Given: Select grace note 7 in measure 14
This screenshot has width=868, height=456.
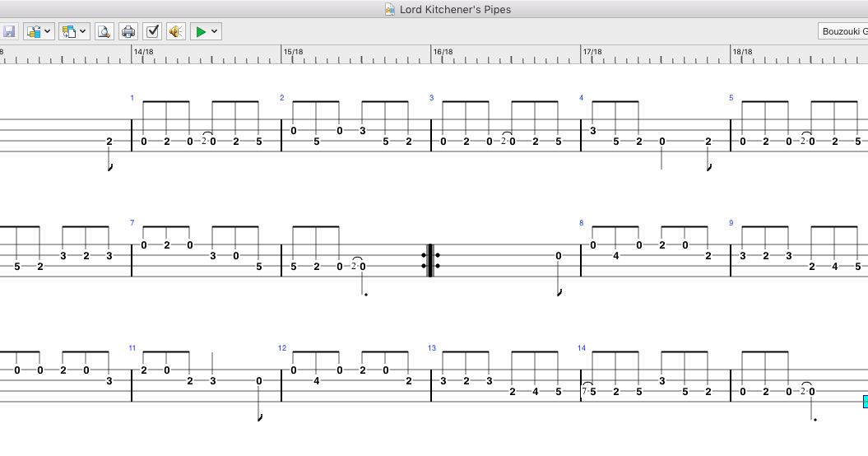Looking at the screenshot, I should (x=584, y=392).
